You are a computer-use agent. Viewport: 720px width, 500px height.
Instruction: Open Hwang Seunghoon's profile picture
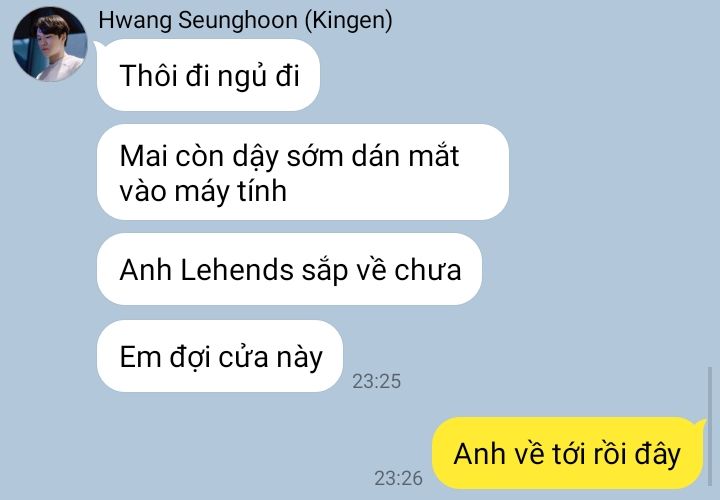[50, 45]
